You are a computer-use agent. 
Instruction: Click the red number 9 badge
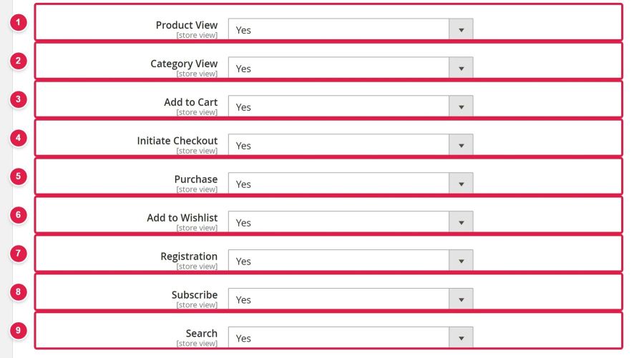click(x=19, y=331)
